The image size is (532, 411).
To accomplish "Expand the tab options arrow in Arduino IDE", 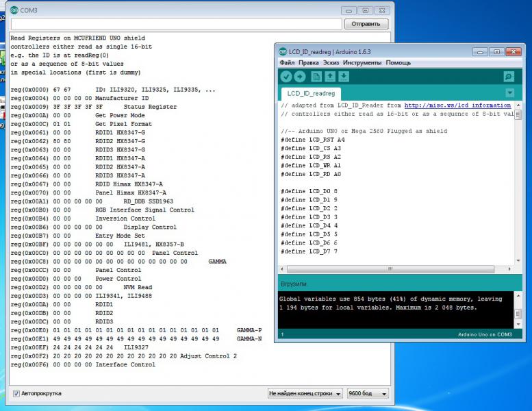I will (x=509, y=92).
